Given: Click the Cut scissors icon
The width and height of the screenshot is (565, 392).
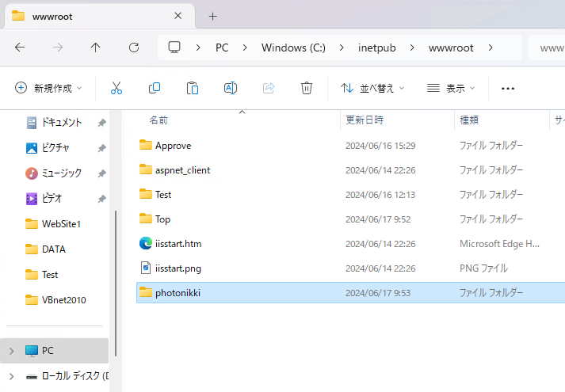Looking at the screenshot, I should click(x=116, y=88).
